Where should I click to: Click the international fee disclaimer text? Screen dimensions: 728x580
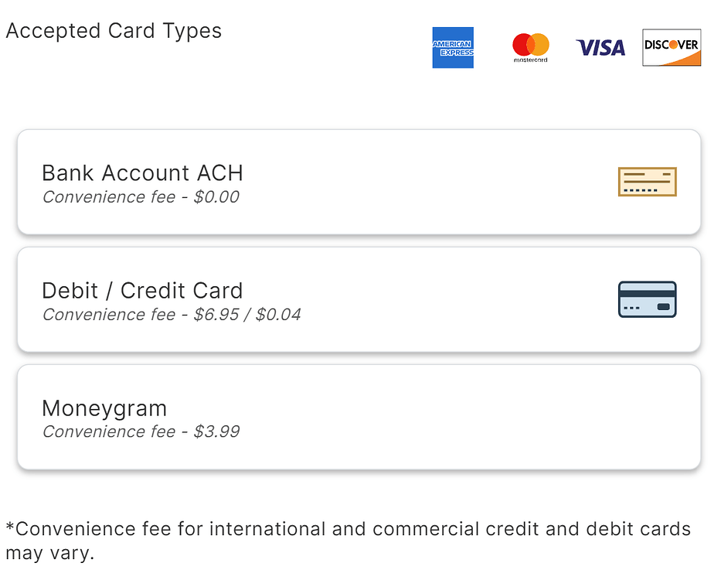tap(348, 541)
